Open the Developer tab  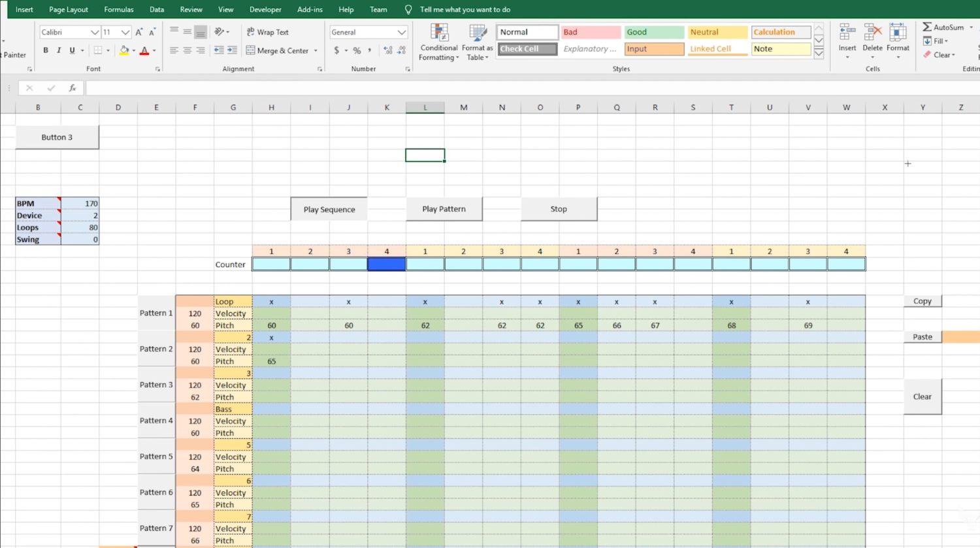[265, 10]
